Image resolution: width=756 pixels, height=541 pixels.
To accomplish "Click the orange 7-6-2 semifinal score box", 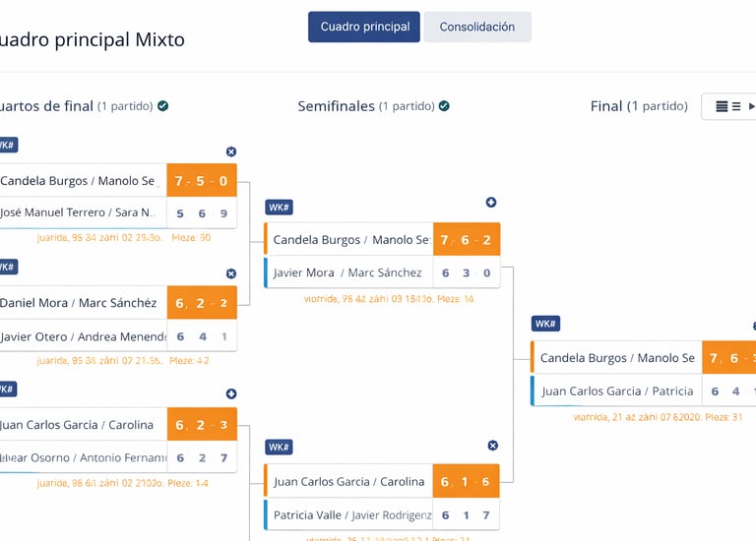I will (466, 240).
